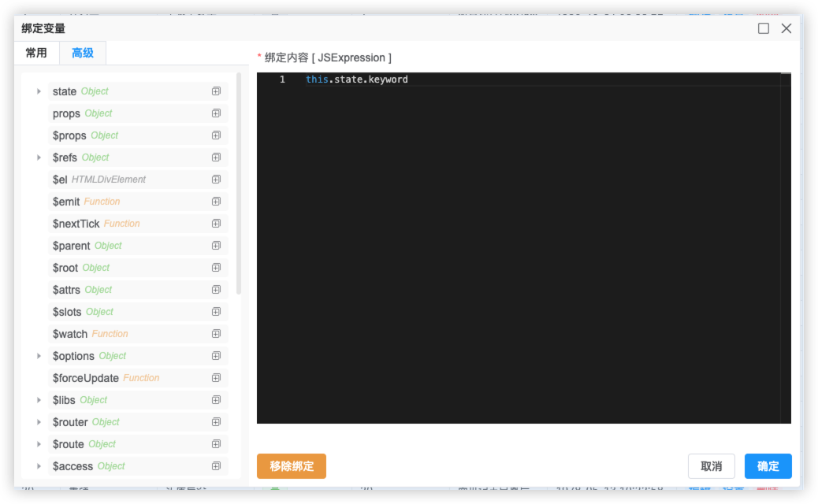Click the insert icon on the $route row
Screen dimensions: 818x504
(x=216, y=444)
